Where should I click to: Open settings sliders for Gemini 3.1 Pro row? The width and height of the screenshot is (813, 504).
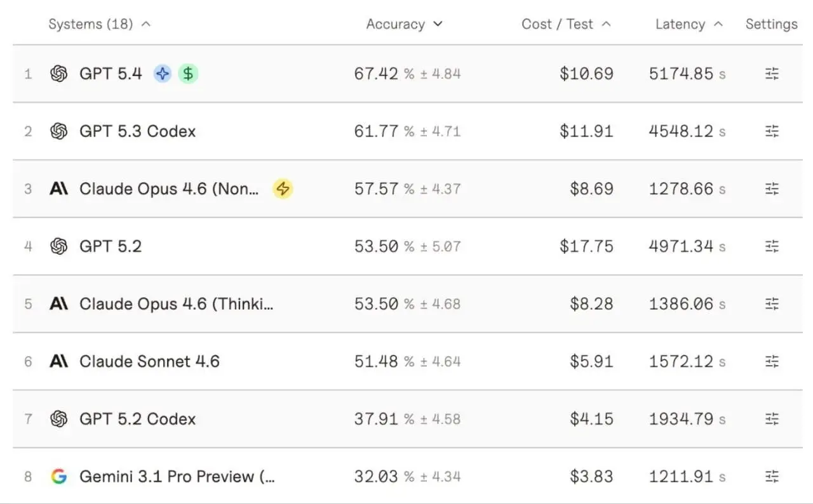[772, 476]
